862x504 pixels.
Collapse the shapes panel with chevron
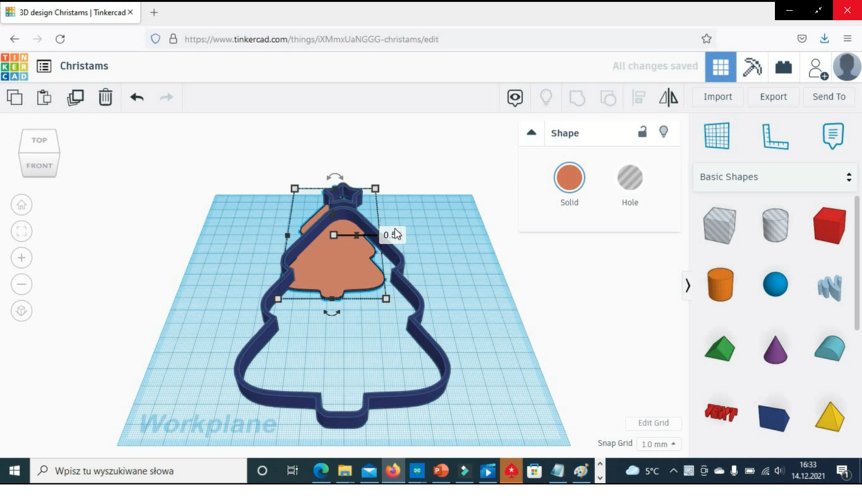(x=687, y=286)
